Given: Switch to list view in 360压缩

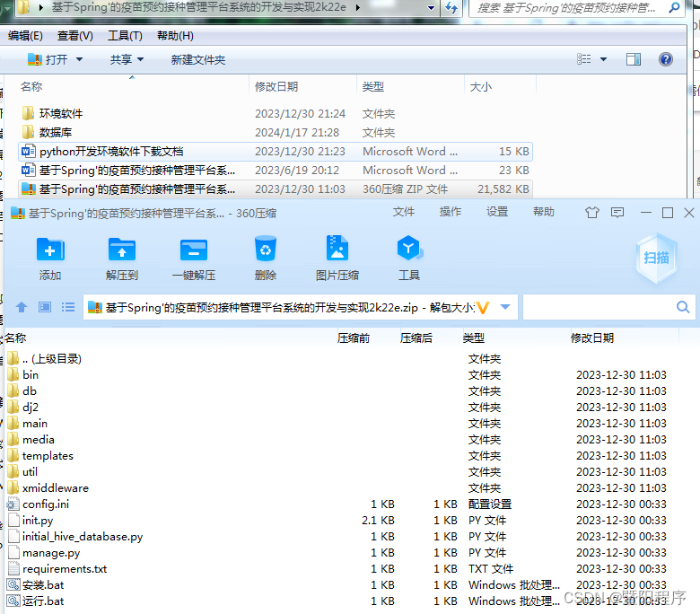Looking at the screenshot, I should 68,307.
